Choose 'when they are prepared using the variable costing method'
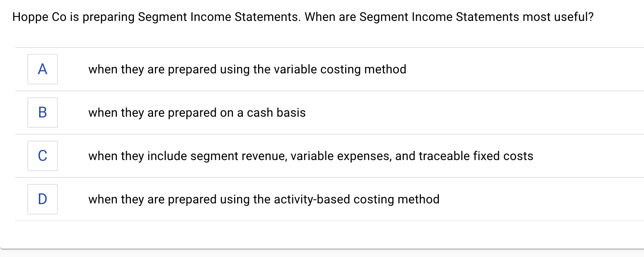Image resolution: width=644 pixels, height=257 pixels. [x=247, y=69]
